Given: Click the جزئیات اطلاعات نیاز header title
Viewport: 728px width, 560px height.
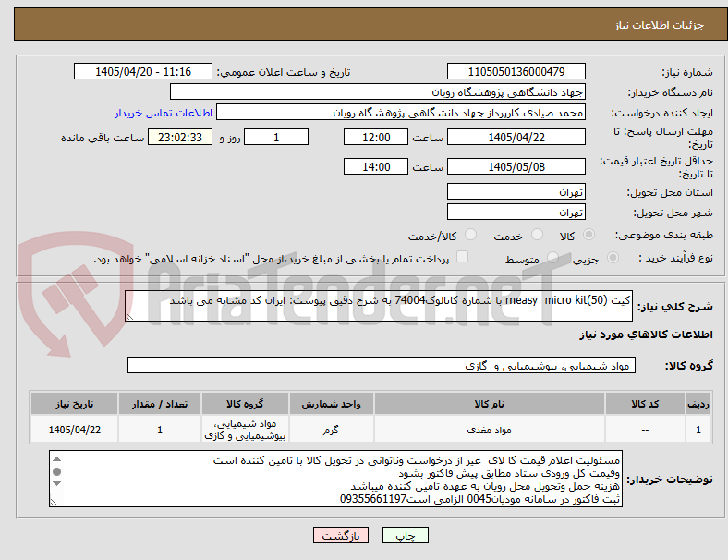Looking at the screenshot, I should [x=660, y=25].
